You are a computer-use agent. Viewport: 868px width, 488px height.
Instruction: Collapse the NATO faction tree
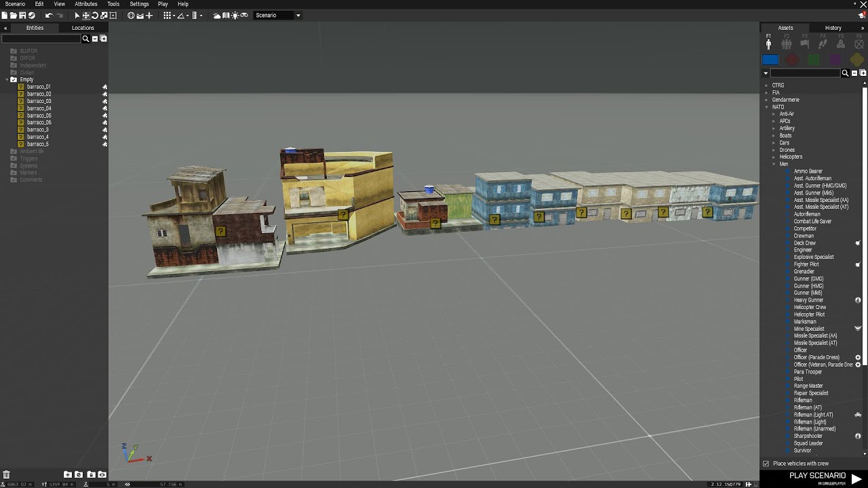[767, 107]
